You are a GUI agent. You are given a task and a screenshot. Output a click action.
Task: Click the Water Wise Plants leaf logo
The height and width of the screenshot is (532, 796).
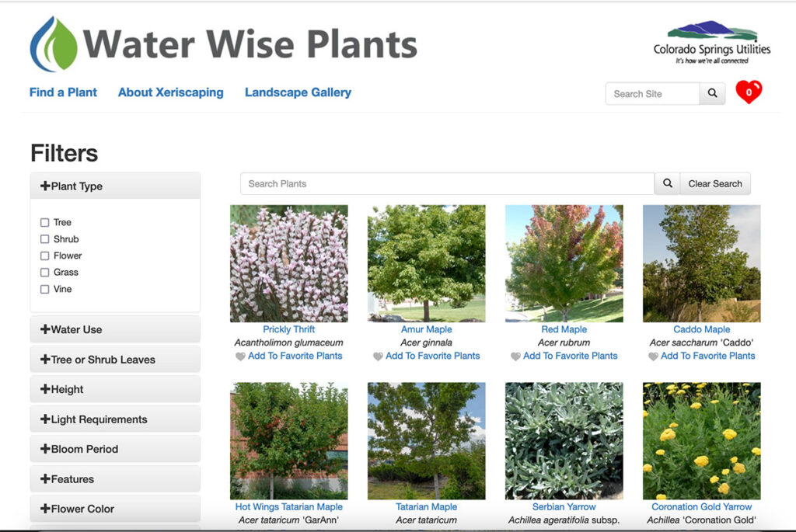coord(54,45)
